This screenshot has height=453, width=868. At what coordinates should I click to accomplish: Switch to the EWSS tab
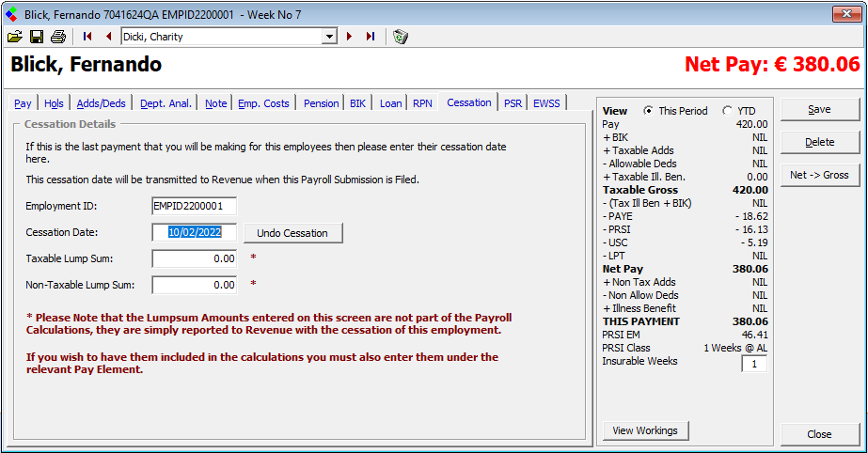coord(546,103)
